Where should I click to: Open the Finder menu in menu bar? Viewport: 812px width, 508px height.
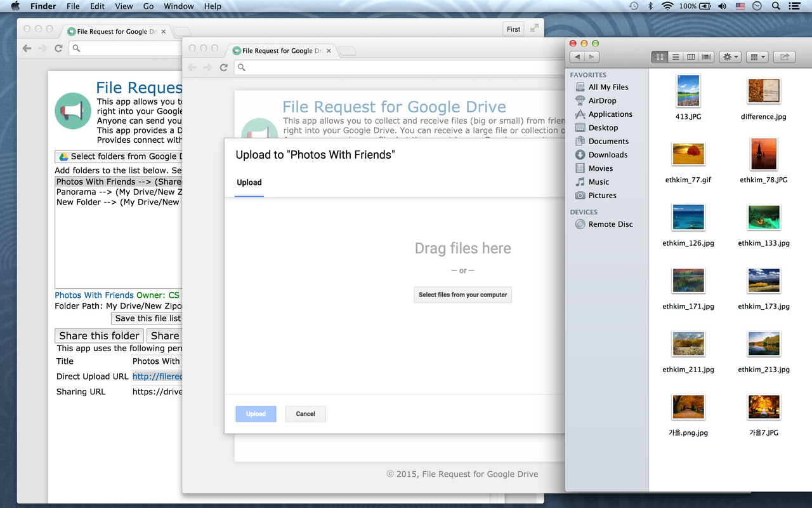tap(43, 6)
